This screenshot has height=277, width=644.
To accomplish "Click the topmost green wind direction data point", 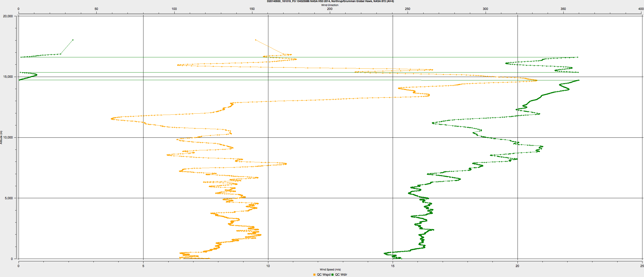I will (73, 40).
